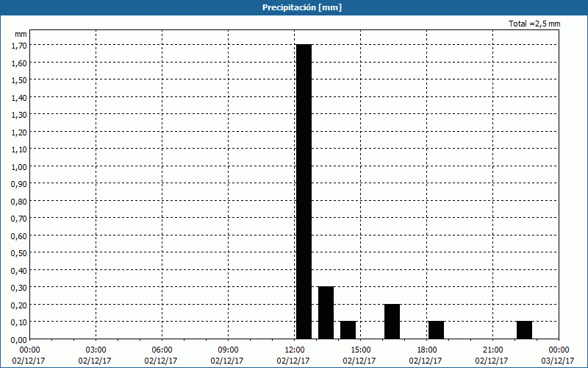The height and width of the screenshot is (368, 588).
Task: Pick the 0,80 y-axis label
Action: [x=19, y=202]
